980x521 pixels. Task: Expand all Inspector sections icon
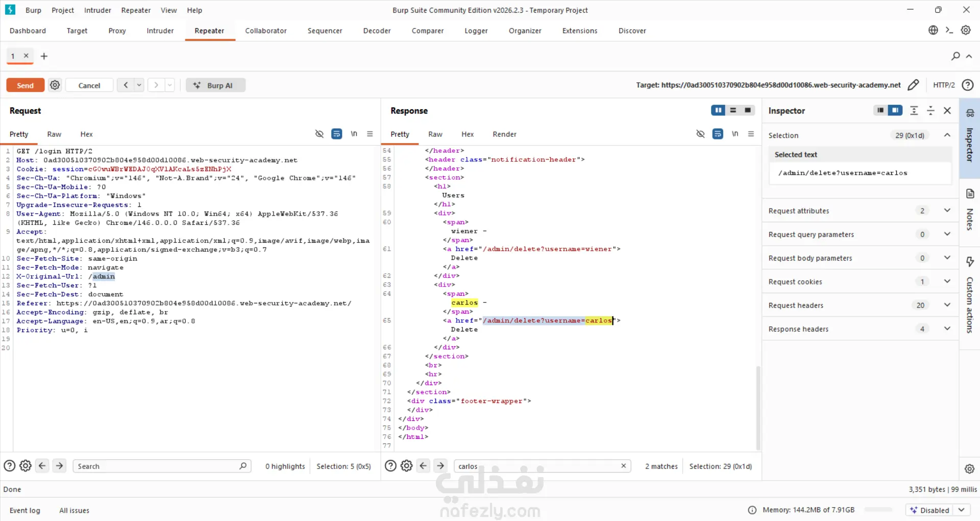(914, 110)
